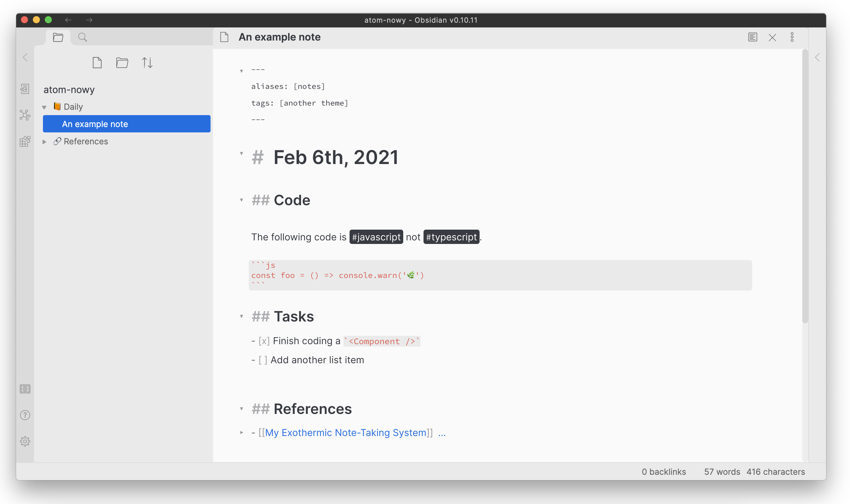This screenshot has width=850, height=504.
Task: Click the quick switcher ribbon icon
Action: (x=25, y=89)
